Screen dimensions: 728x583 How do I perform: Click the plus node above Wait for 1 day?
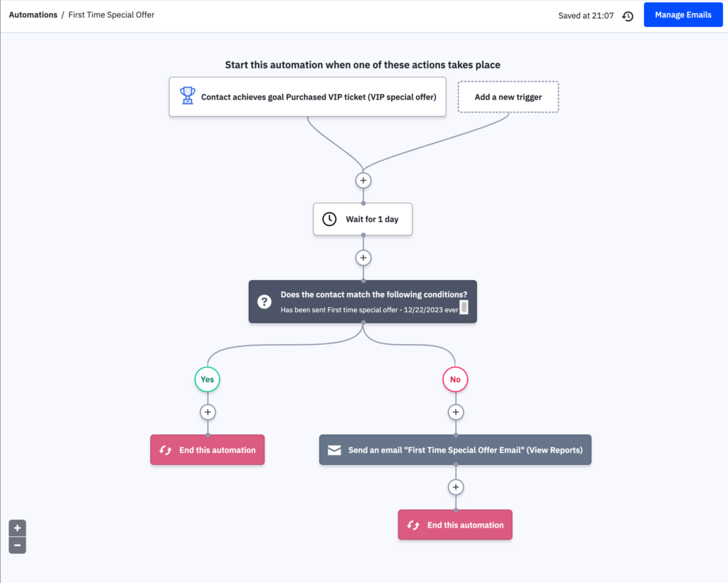[363, 180]
